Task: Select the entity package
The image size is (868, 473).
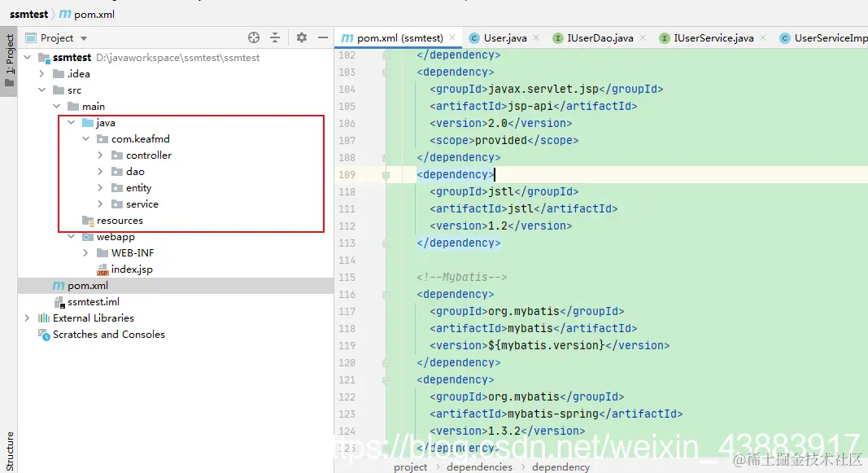Action: [138, 188]
